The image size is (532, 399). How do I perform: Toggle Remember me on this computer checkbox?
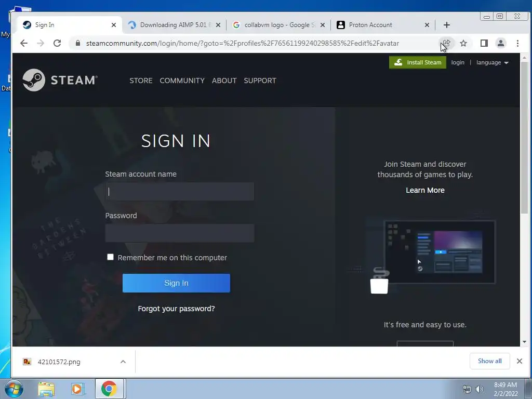click(110, 257)
